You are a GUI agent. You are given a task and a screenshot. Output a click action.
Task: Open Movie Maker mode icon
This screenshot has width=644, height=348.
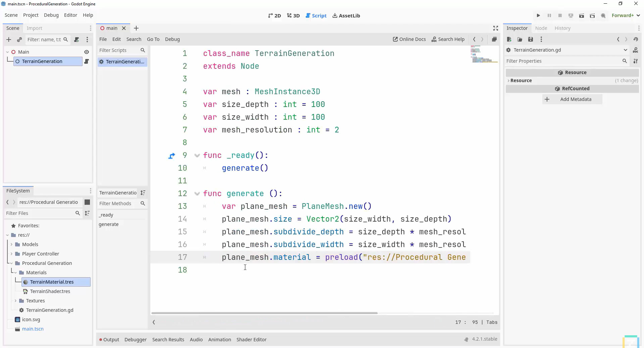[603, 15]
